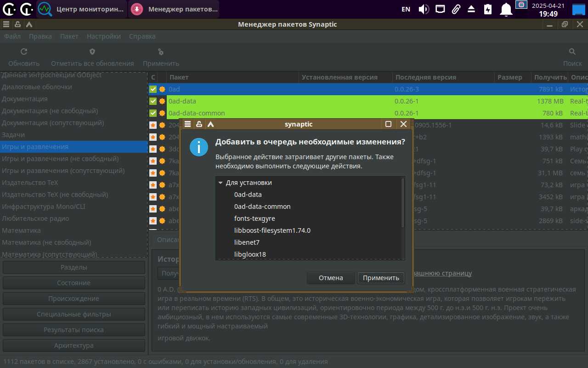
Task: Click the CPU monitor tray icon
Action: (x=521, y=5)
